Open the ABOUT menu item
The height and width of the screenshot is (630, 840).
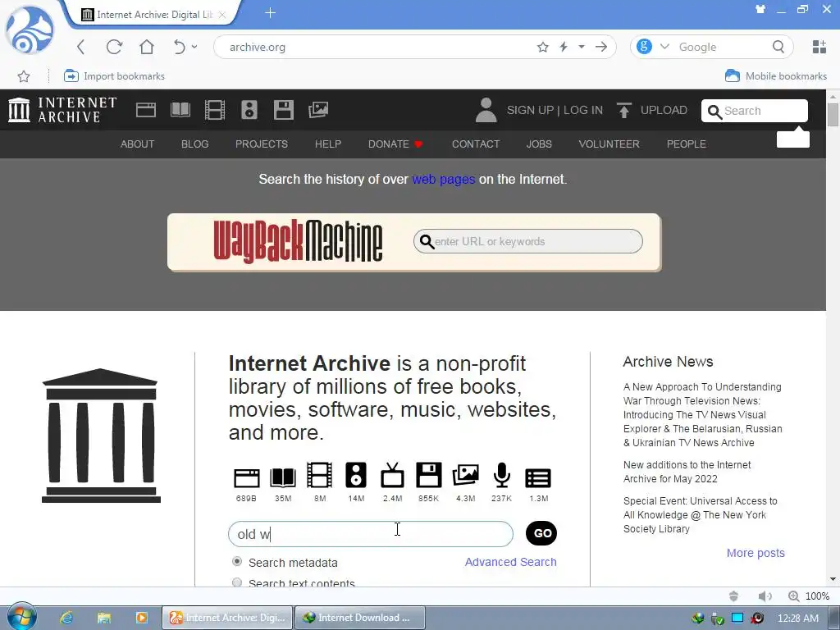(137, 144)
